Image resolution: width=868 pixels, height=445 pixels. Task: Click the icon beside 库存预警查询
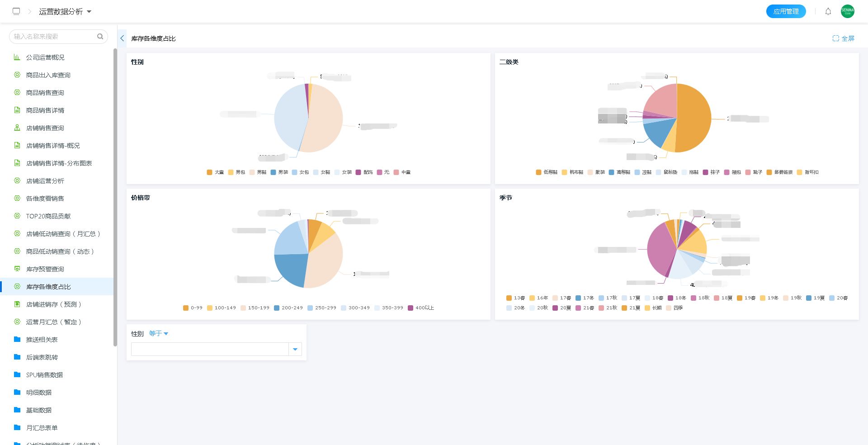coord(17,269)
